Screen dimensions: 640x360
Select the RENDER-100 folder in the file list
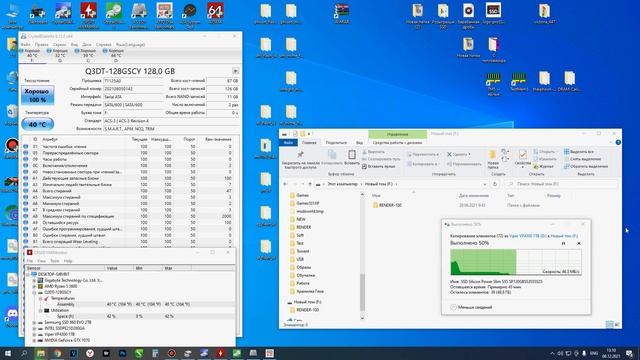click(387, 205)
